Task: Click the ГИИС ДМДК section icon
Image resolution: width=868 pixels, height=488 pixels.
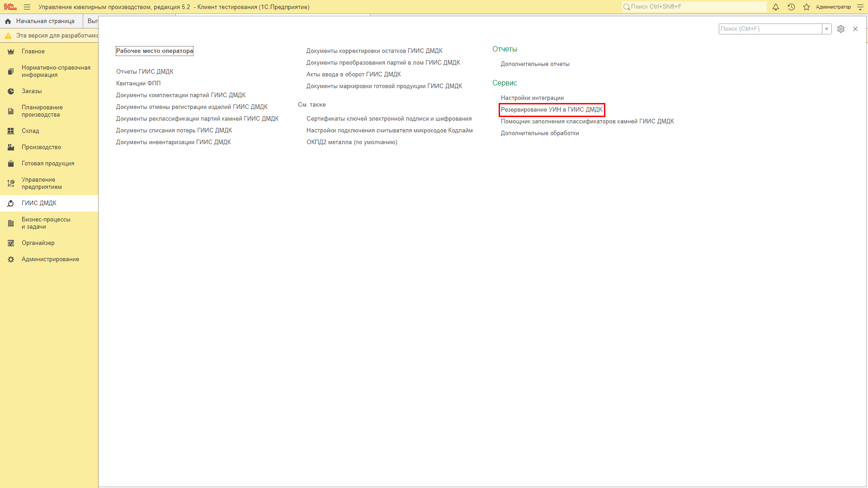Action: coord(11,203)
